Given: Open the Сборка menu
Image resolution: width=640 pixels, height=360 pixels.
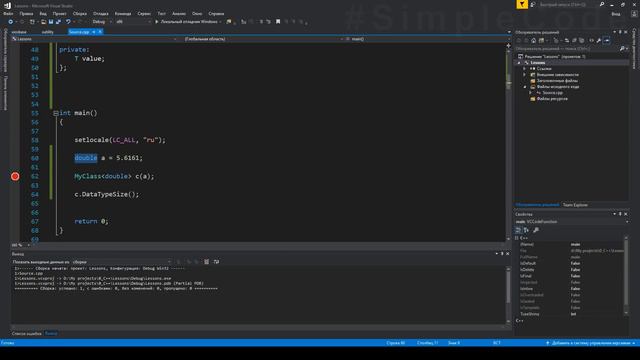Looking at the screenshot, I should [80, 13].
